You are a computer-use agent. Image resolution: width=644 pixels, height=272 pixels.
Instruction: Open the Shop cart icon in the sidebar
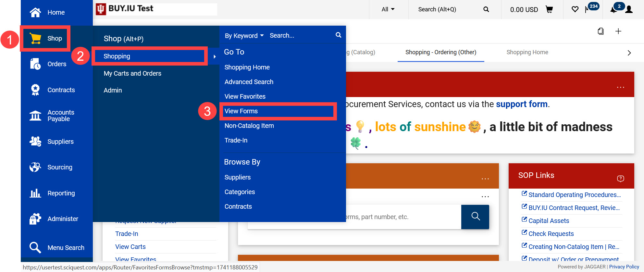pyautogui.click(x=35, y=38)
